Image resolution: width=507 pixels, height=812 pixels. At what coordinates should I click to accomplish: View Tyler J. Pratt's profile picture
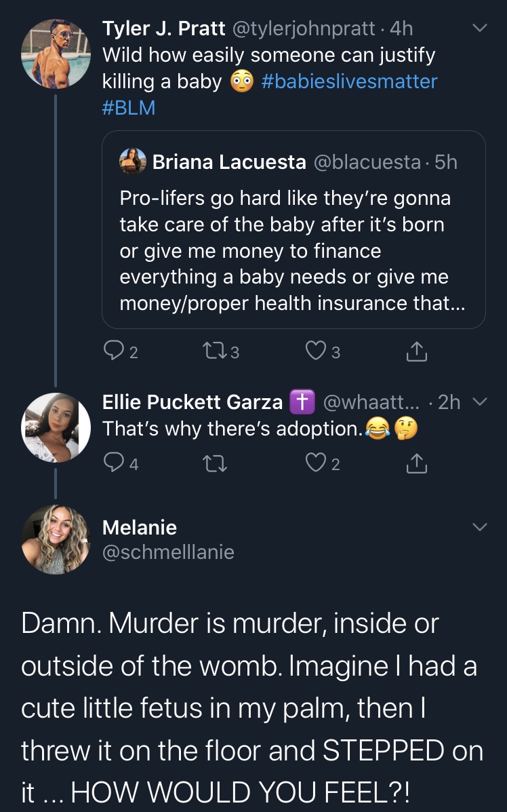click(x=56, y=54)
